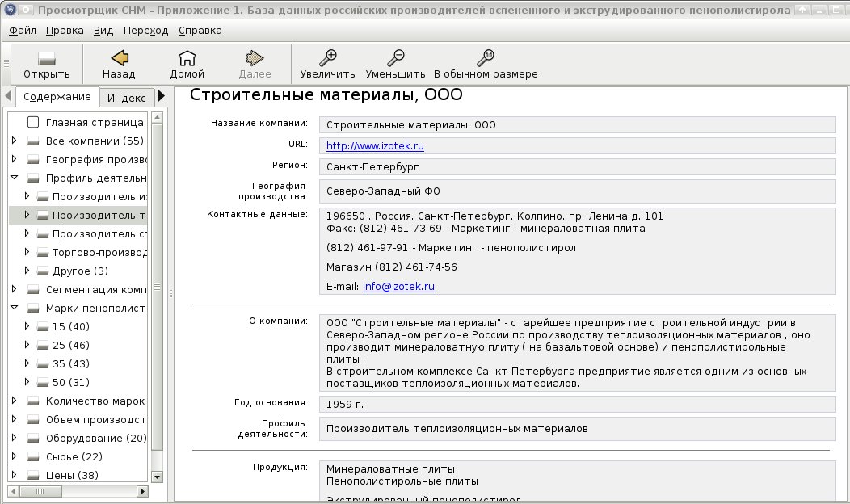Select Главная страница in contents tree
Image resolution: width=850 pixels, height=504 pixels.
pyautogui.click(x=95, y=123)
